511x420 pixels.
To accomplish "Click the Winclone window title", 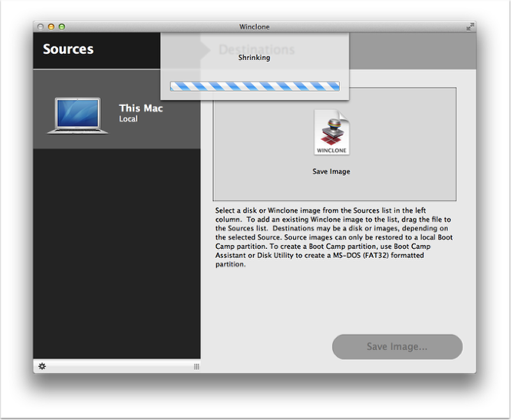I will [x=254, y=27].
